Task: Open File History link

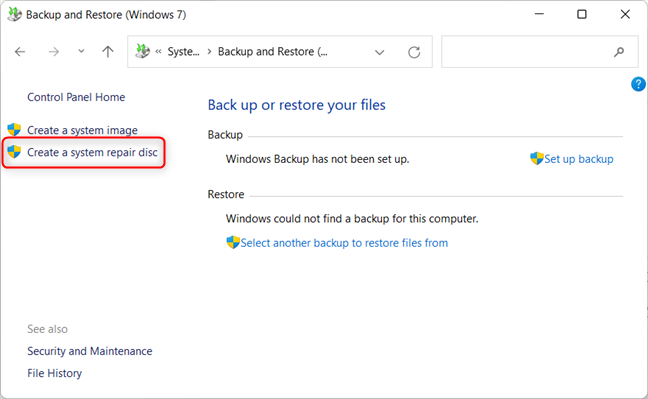Action: [55, 373]
